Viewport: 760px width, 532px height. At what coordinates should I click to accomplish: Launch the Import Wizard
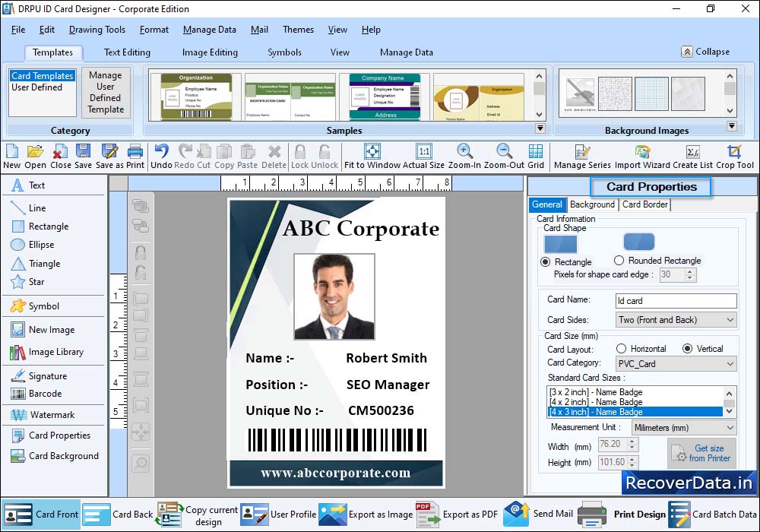642,157
